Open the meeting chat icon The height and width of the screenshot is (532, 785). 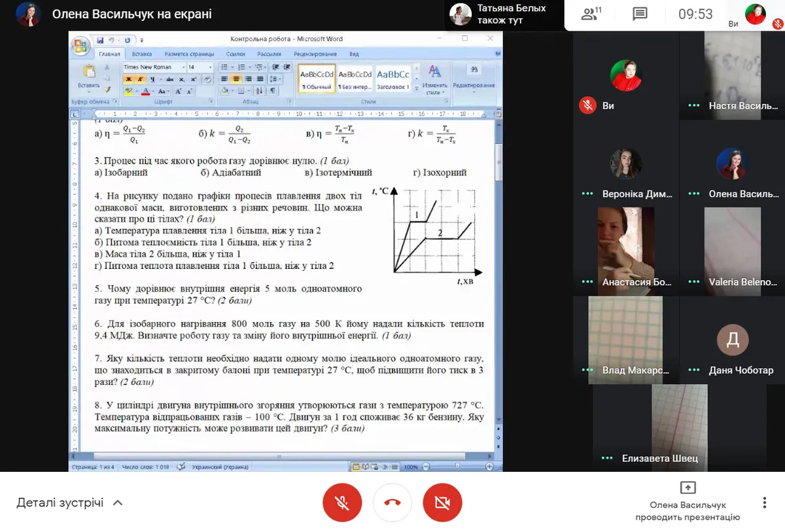tap(640, 14)
